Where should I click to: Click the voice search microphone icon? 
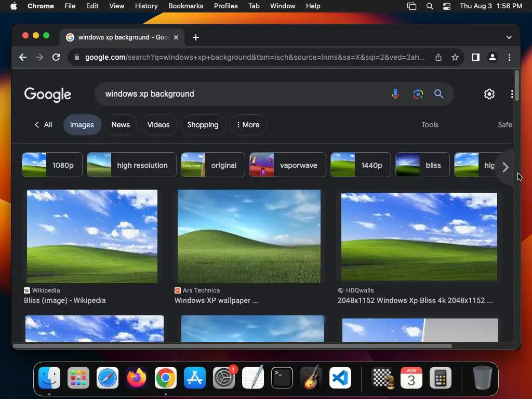coord(395,94)
